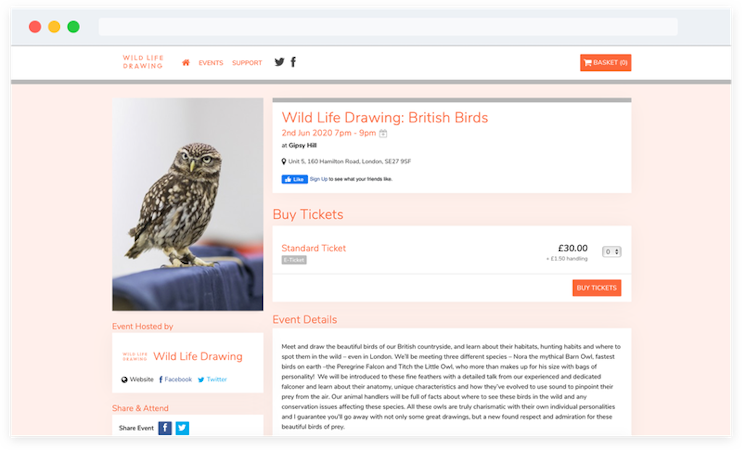Click the Facebook Sign Up link
Screen dimensions: 742x450
pyautogui.click(x=319, y=179)
